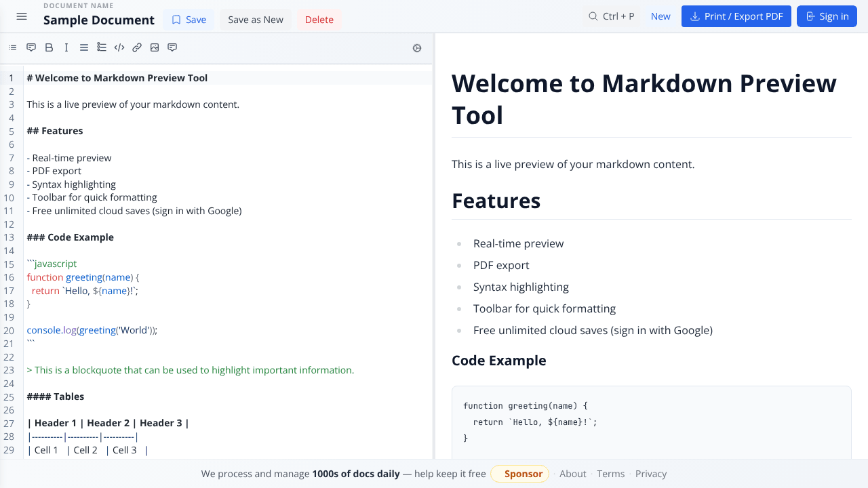Choose Save as New

[256, 20]
